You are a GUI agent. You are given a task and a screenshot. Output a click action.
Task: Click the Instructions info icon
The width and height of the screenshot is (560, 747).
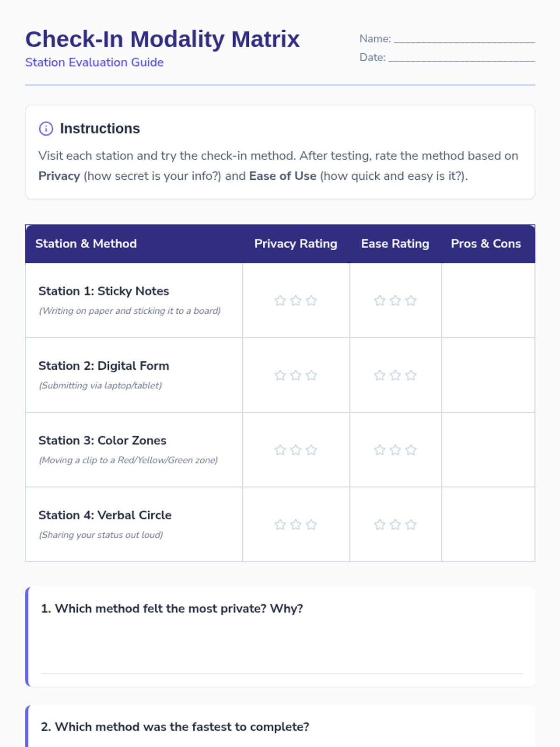coord(46,128)
